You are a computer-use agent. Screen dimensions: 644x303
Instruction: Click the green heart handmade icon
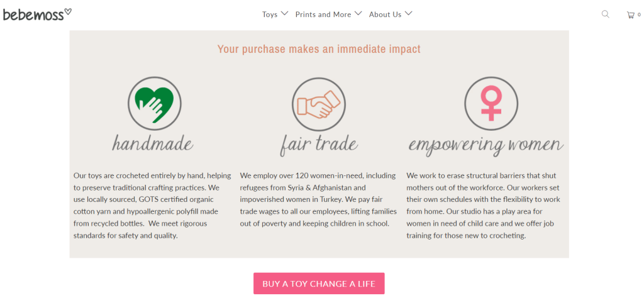[155, 103]
